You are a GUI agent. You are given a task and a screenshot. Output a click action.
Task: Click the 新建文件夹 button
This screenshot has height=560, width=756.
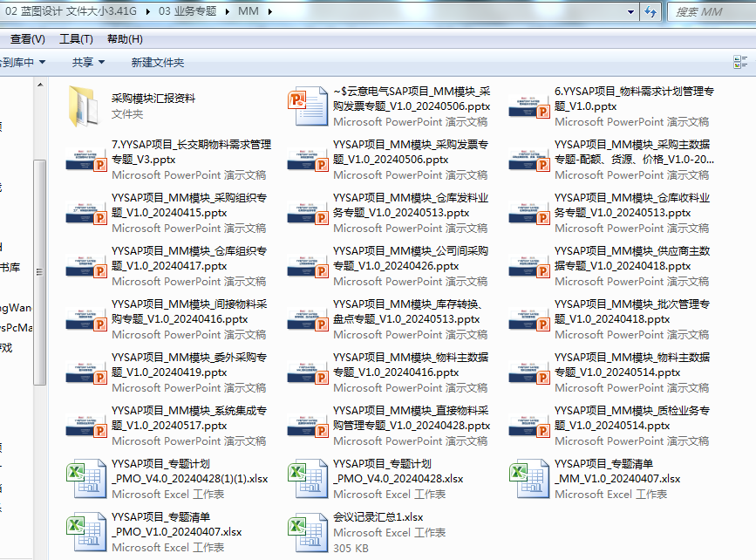point(158,62)
